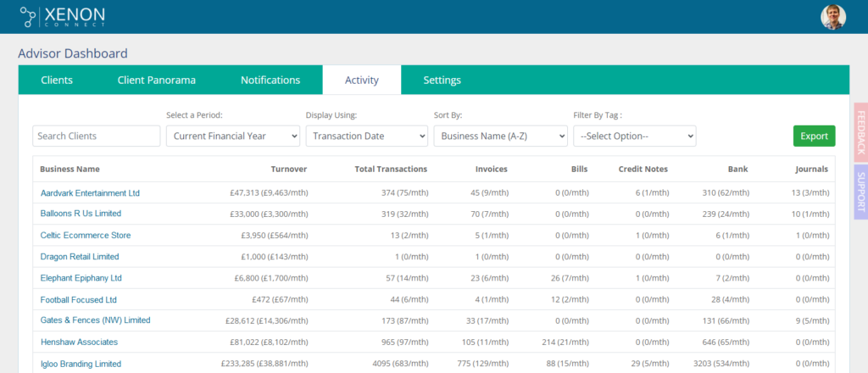Image resolution: width=868 pixels, height=373 pixels.
Task: Click the green Export button
Action: [x=814, y=136]
